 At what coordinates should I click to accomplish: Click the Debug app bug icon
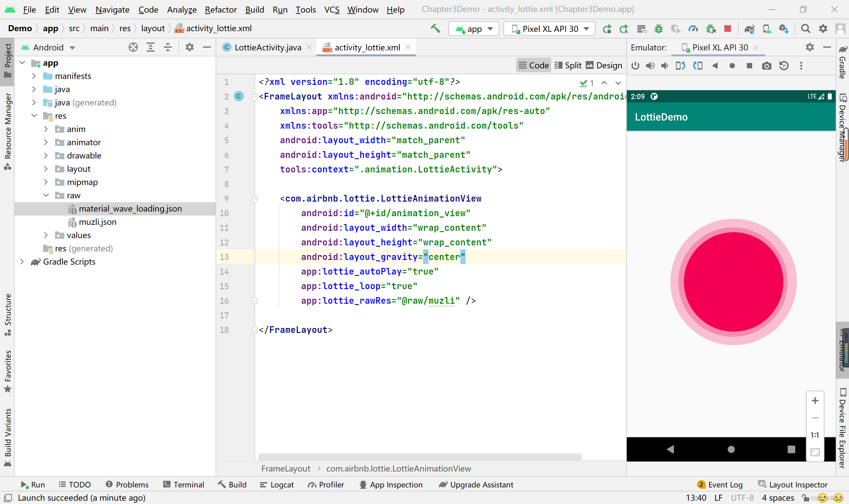pos(659,29)
